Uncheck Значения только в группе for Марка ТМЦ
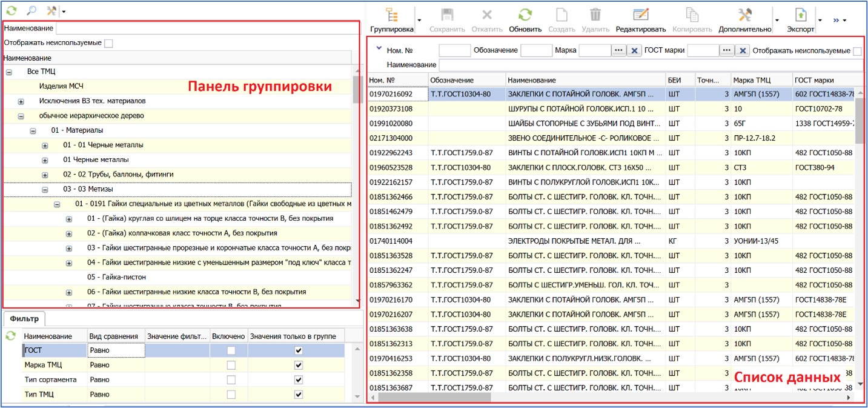The width and height of the screenshot is (868, 408). tap(297, 365)
